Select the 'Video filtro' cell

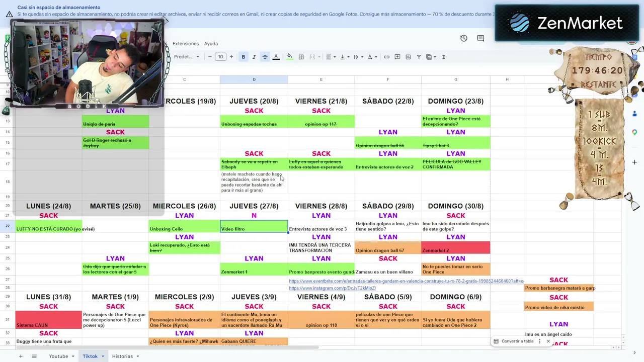(x=254, y=226)
